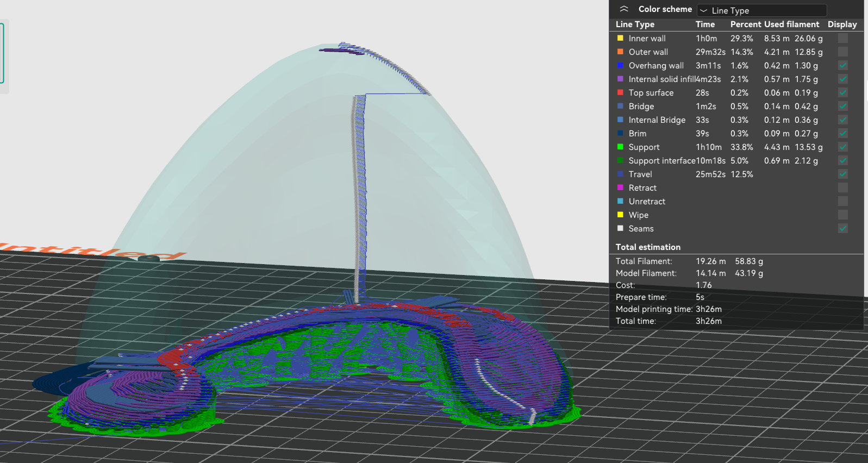
Task: Click the red Top surface color swatch
Action: (620, 92)
